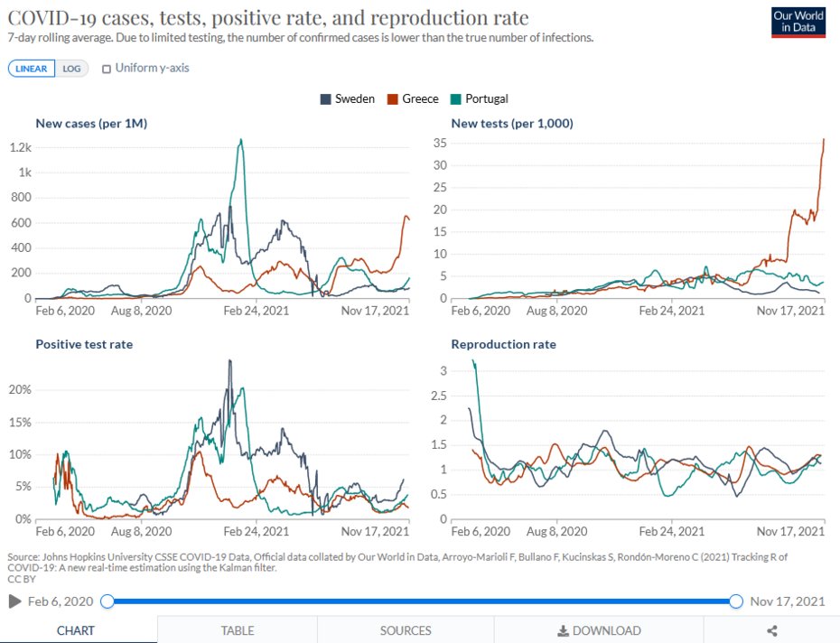The width and height of the screenshot is (840, 643).
Task: Click the New cases (per 1M) chart title
Action: [x=91, y=124]
